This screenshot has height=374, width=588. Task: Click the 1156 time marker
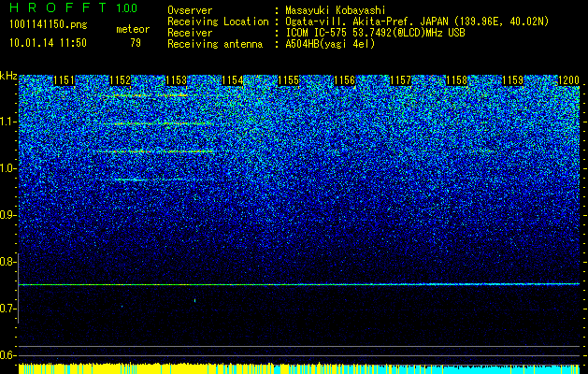pos(345,80)
